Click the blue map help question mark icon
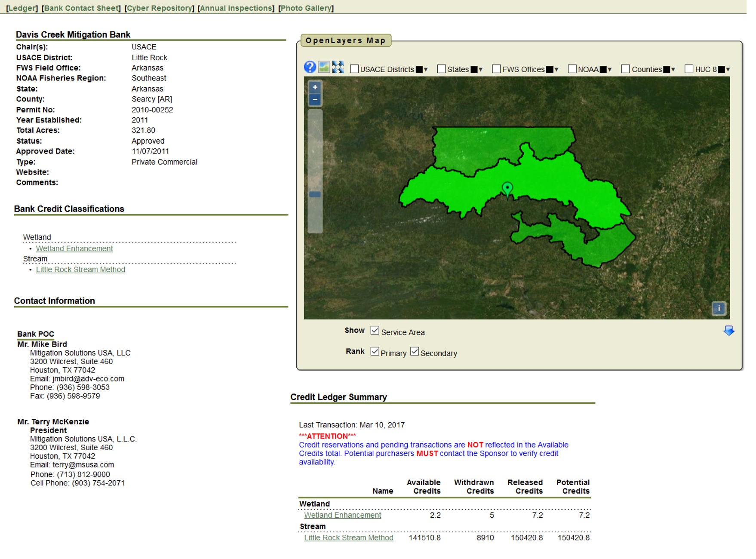The width and height of the screenshot is (756, 559). point(310,67)
